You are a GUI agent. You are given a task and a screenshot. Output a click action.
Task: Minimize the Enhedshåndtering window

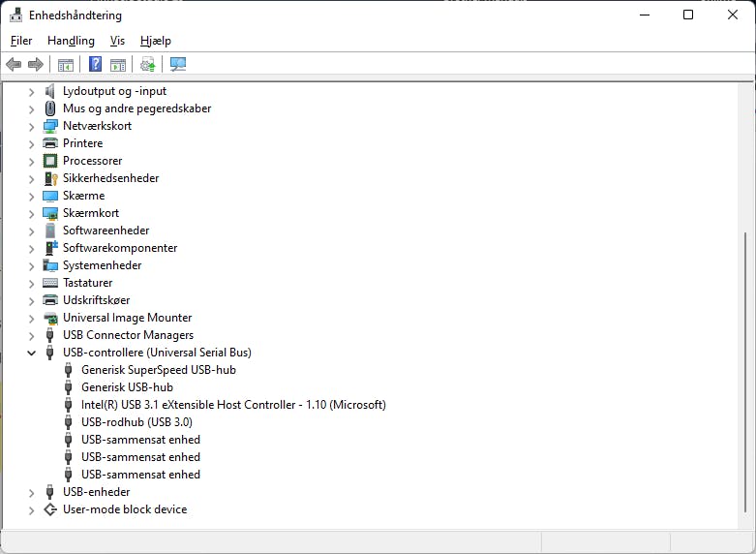645,15
